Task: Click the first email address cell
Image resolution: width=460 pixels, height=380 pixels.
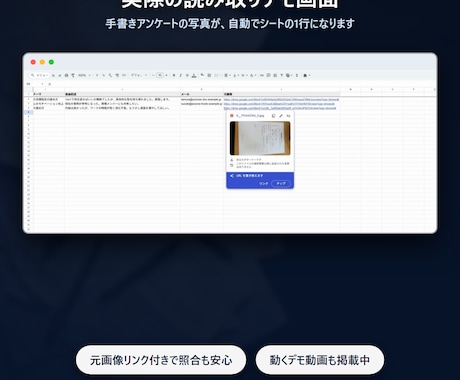Action: click(201, 99)
